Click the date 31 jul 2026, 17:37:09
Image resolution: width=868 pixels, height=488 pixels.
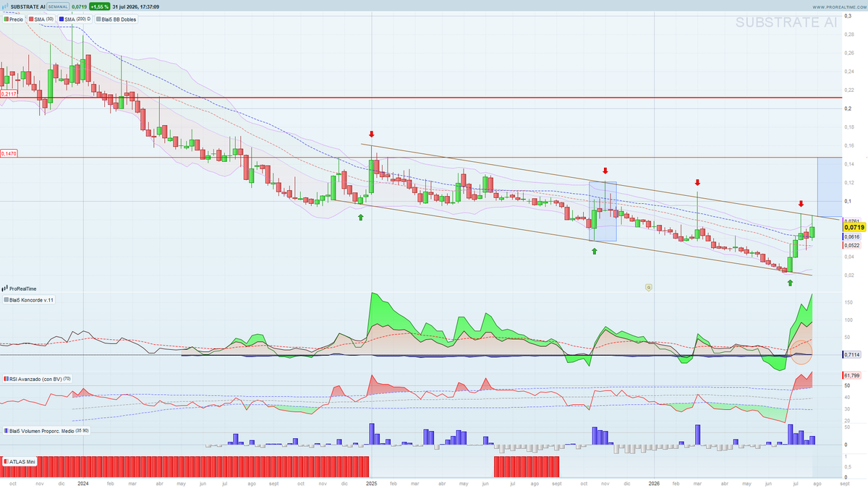pyautogui.click(x=136, y=7)
